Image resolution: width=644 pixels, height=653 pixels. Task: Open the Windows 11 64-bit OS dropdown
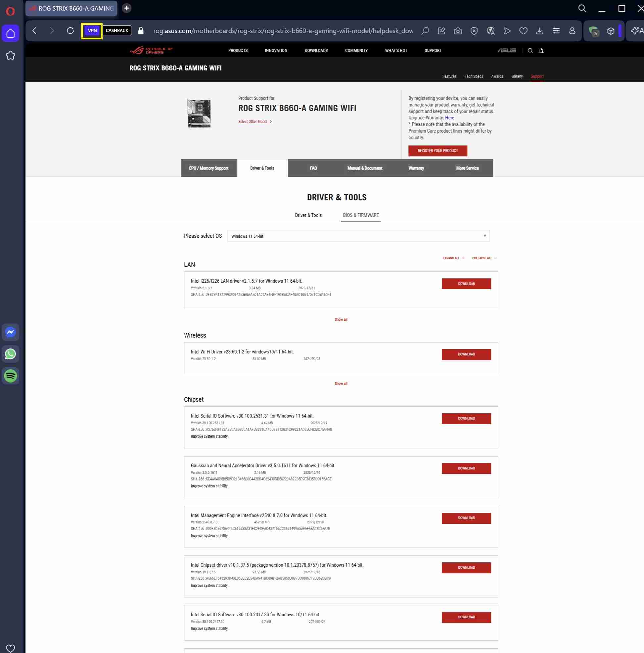click(x=358, y=236)
